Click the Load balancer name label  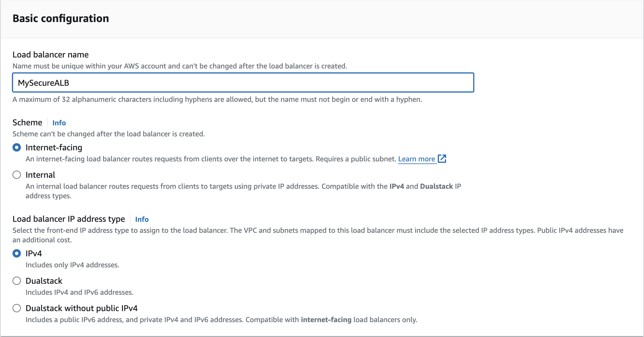pyautogui.click(x=51, y=54)
